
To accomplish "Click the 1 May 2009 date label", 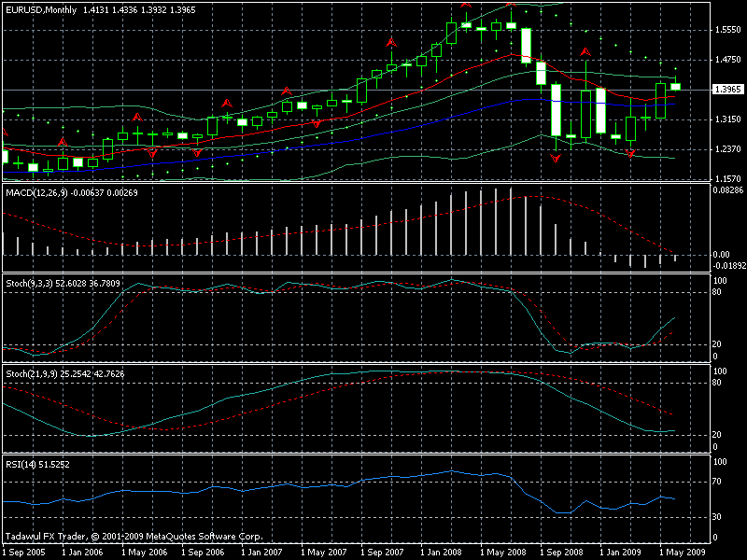I will point(683,553).
